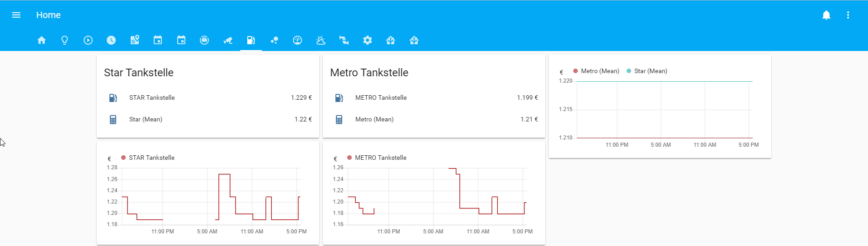Viewport: 868px width, 246px height.
Task: Open the Star (Mean) entity row
Action: (208, 119)
